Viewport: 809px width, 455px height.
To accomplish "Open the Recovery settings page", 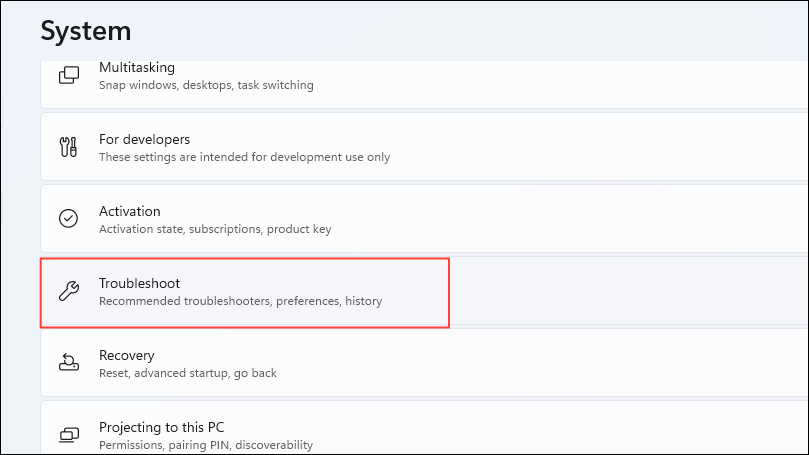I will tap(424, 363).
